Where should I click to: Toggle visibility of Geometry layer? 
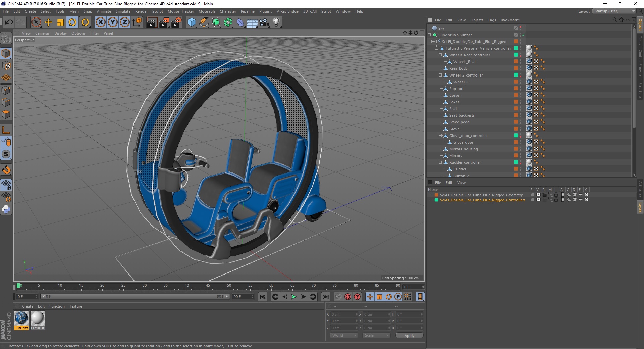pyautogui.click(x=538, y=195)
